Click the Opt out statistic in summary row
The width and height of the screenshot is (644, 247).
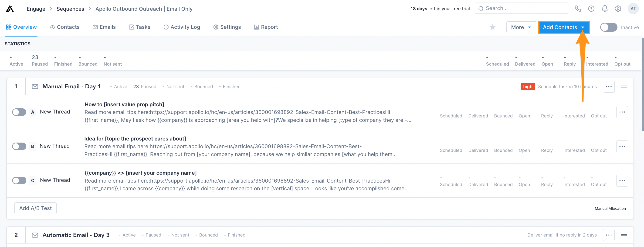[x=622, y=61]
